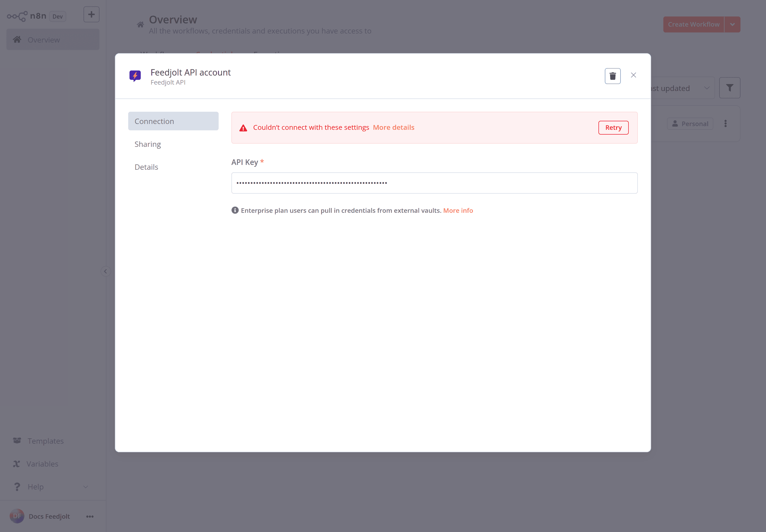The width and height of the screenshot is (766, 532).
Task: Open the filter funnel icon
Action: point(730,88)
